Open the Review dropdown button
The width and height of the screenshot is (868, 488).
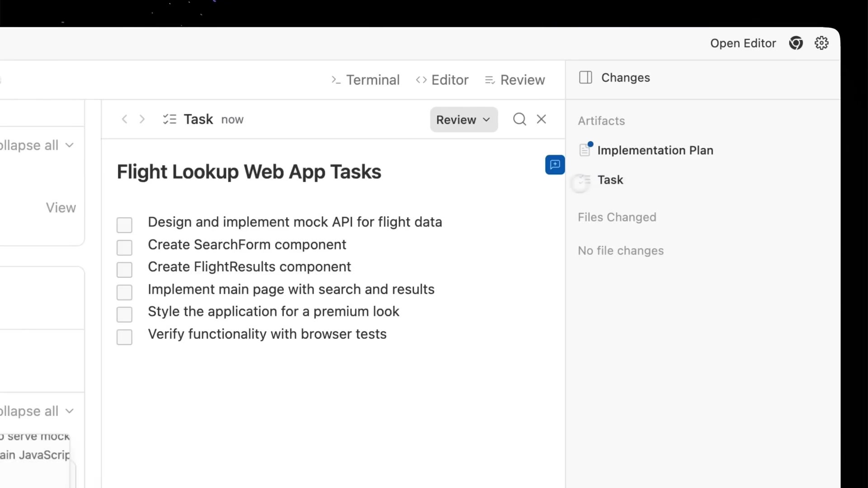click(x=464, y=120)
